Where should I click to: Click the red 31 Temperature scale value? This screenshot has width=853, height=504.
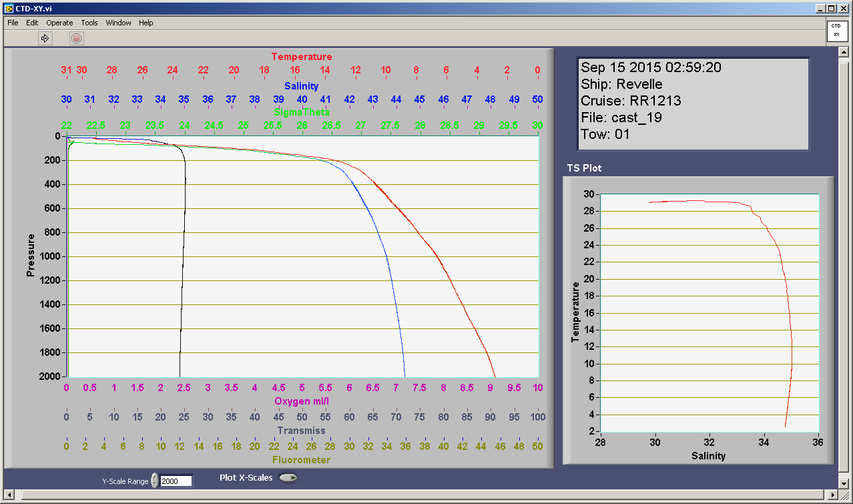tap(66, 70)
